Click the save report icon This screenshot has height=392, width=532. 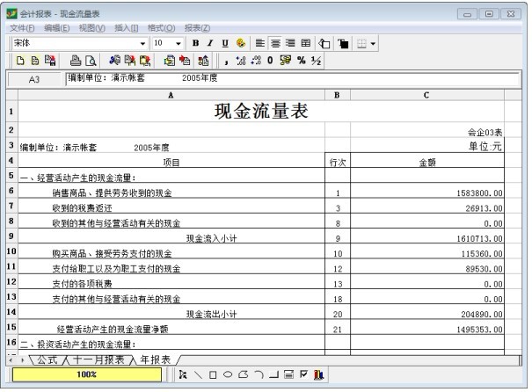pyautogui.click(x=50, y=61)
